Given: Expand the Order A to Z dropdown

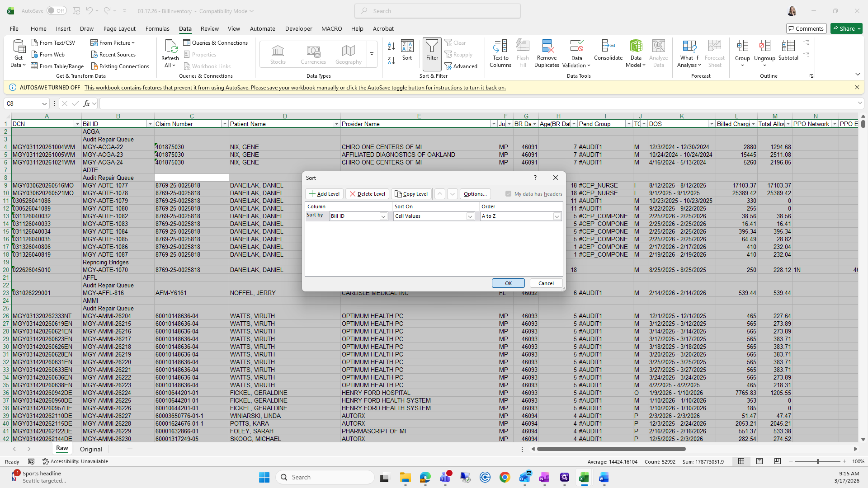Looking at the screenshot, I should point(557,216).
